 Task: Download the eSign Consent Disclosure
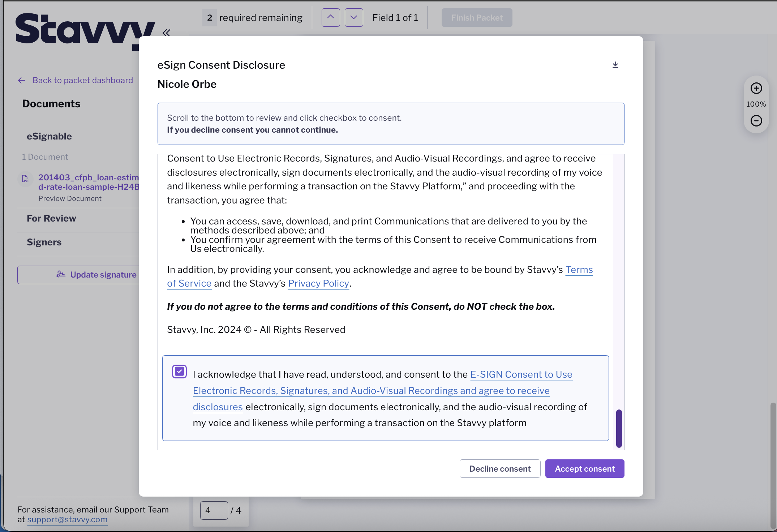click(615, 65)
